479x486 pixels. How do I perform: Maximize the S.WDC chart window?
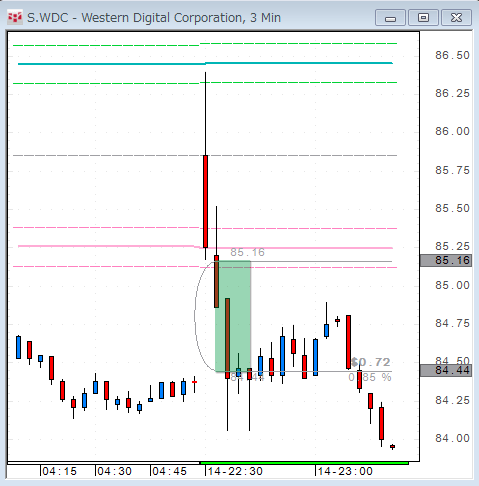(x=423, y=18)
